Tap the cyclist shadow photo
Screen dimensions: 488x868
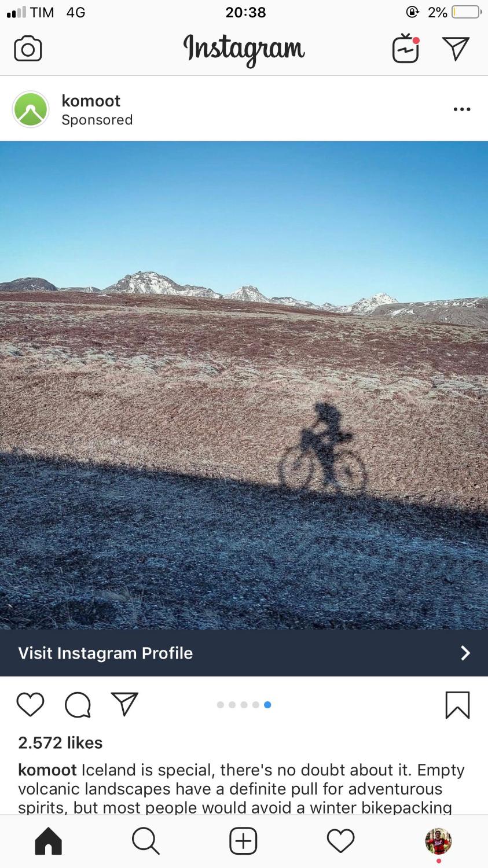tap(244, 385)
